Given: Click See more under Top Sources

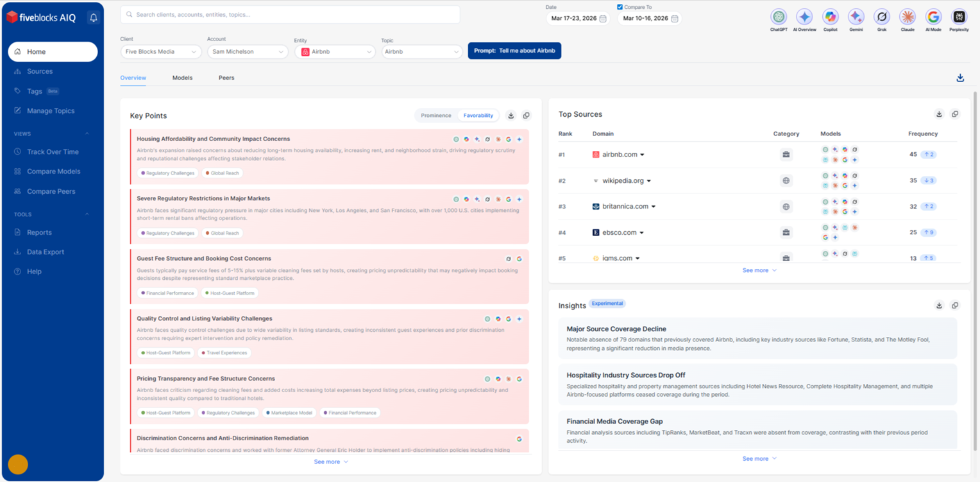Looking at the screenshot, I should [x=759, y=270].
